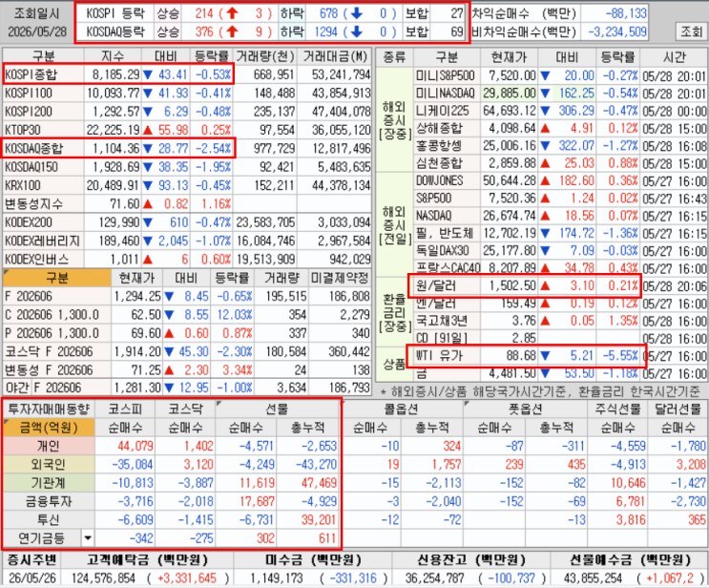709x588 pixels.
Task: Select the 미니S&P500 row label
Action: coord(446,75)
